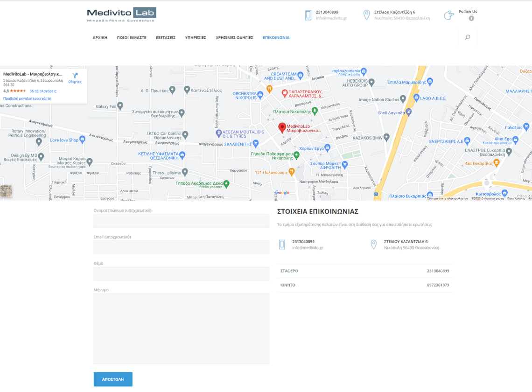
Task: Click the red MedivitoLab map marker
Action: tap(282, 127)
